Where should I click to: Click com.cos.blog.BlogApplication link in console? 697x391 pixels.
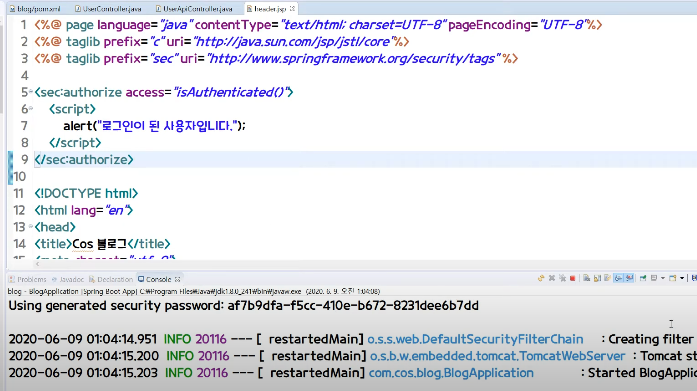pyautogui.click(x=451, y=373)
